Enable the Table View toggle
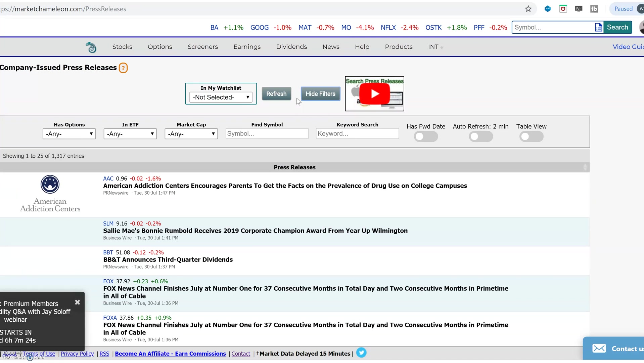This screenshot has height=363, width=644. point(532,136)
